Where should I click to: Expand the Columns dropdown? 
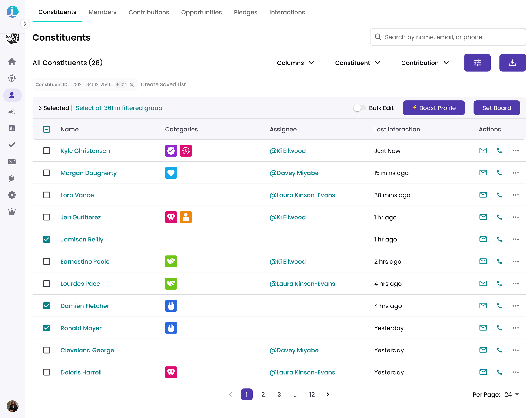(295, 63)
